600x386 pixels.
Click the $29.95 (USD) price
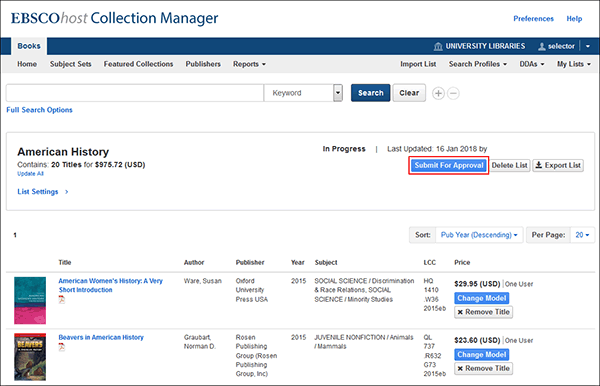coord(477,284)
